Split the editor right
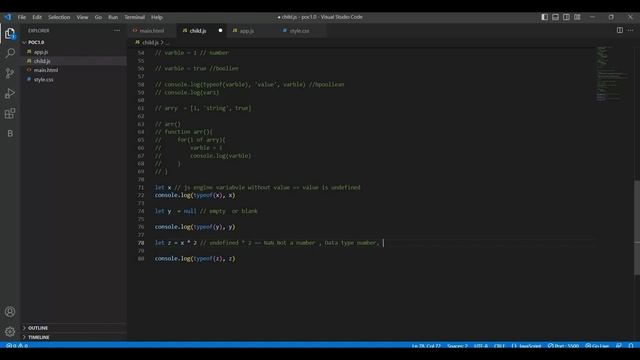640x360 pixels. click(x=620, y=30)
